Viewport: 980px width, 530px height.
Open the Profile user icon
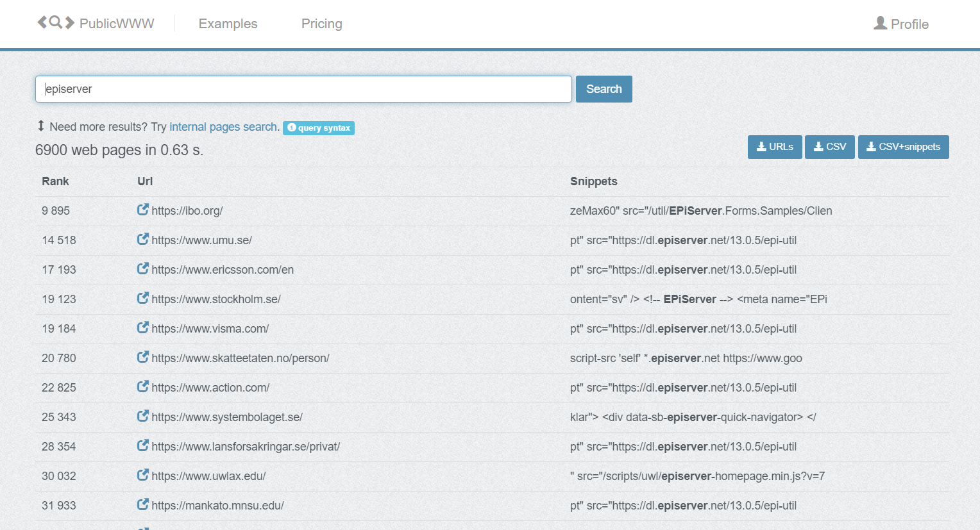point(881,23)
